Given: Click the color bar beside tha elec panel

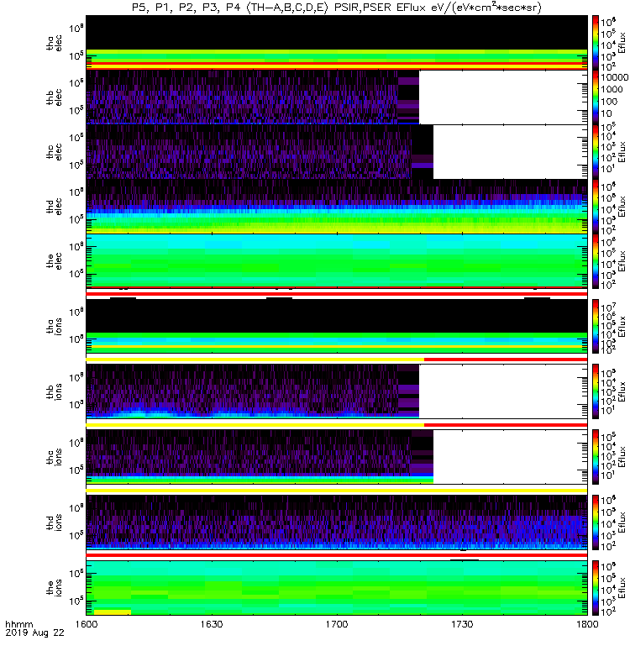Looking at the screenshot, I should [596, 43].
